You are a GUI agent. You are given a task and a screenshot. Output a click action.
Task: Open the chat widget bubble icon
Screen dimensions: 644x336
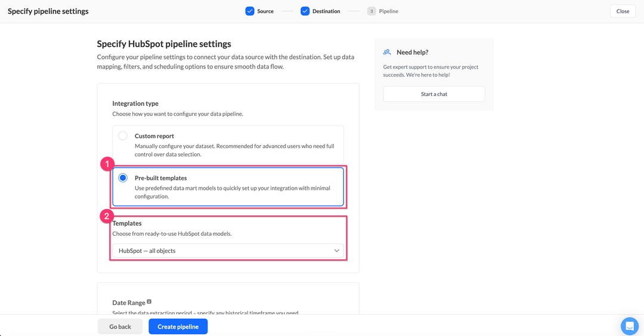(629, 326)
